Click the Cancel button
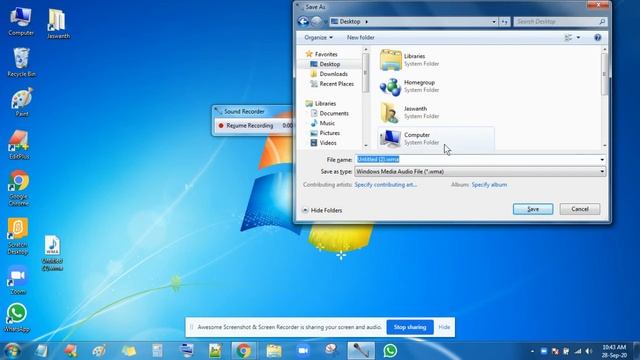 click(580, 209)
